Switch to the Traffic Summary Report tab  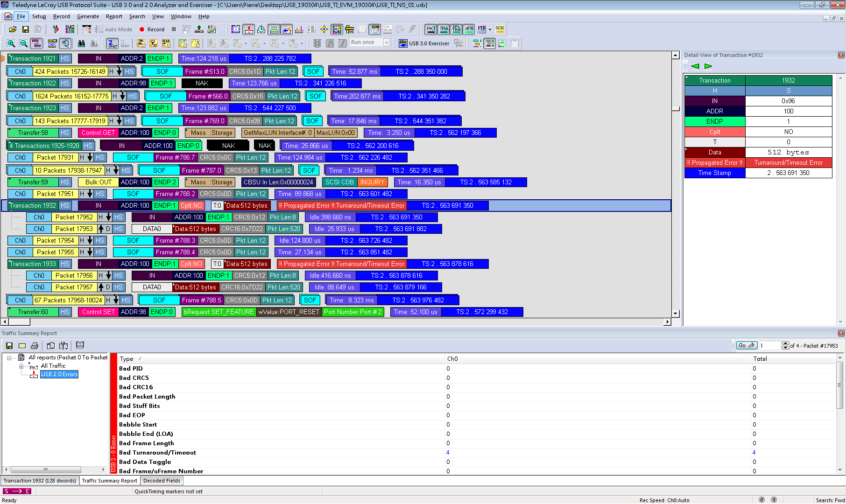(110, 481)
